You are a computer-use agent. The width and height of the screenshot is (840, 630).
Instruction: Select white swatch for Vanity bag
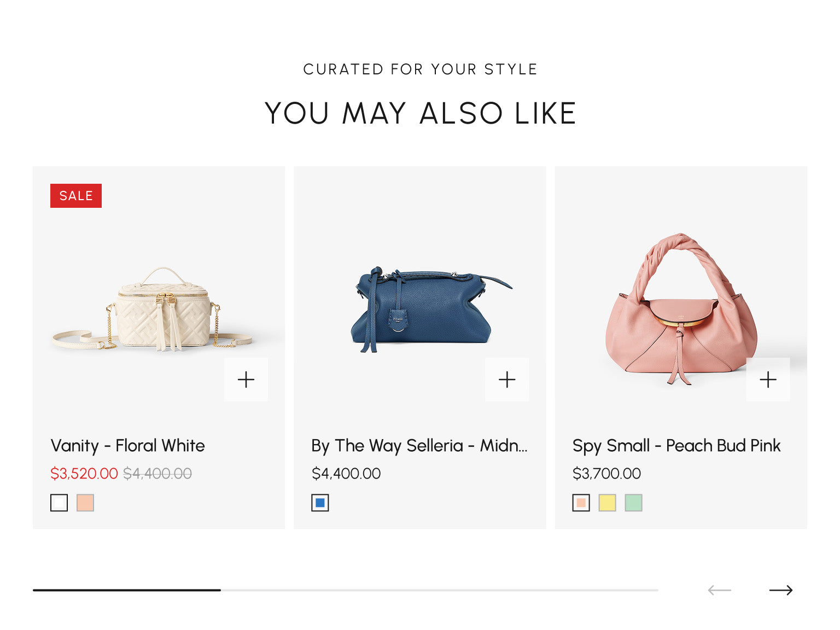(x=59, y=503)
